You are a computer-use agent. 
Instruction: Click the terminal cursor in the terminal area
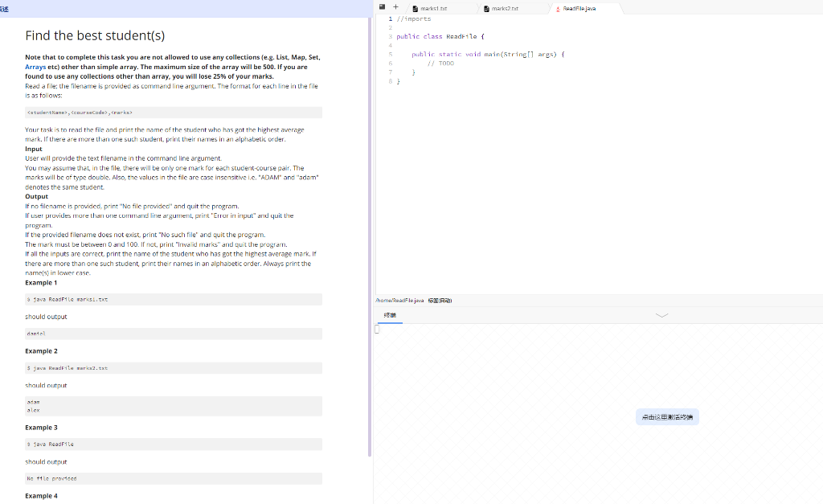pos(377,330)
